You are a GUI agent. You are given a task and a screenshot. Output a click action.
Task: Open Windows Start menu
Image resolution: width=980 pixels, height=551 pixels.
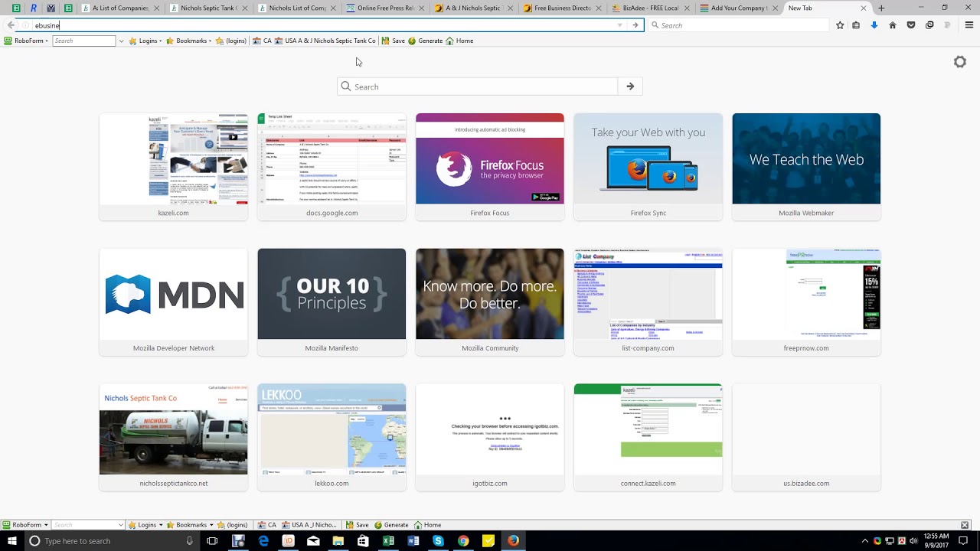coord(12,541)
